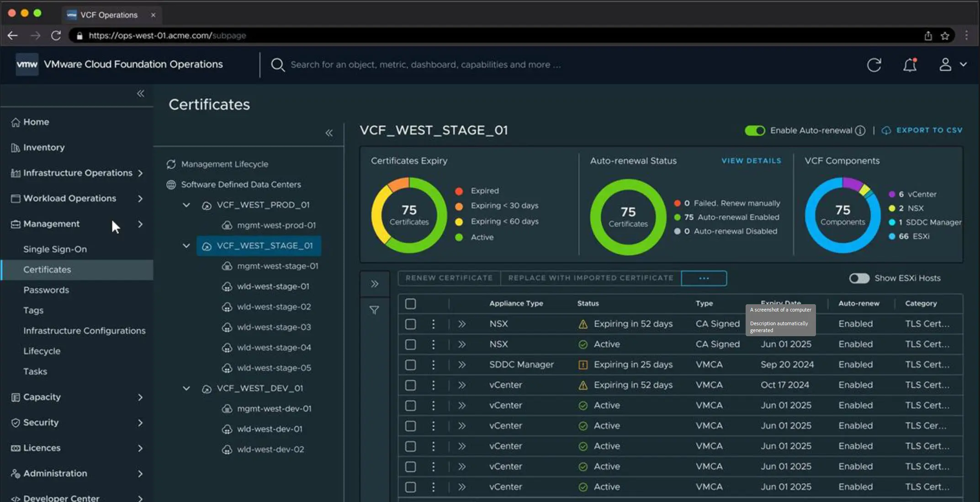Check the NSX Active row checkbox

point(410,344)
